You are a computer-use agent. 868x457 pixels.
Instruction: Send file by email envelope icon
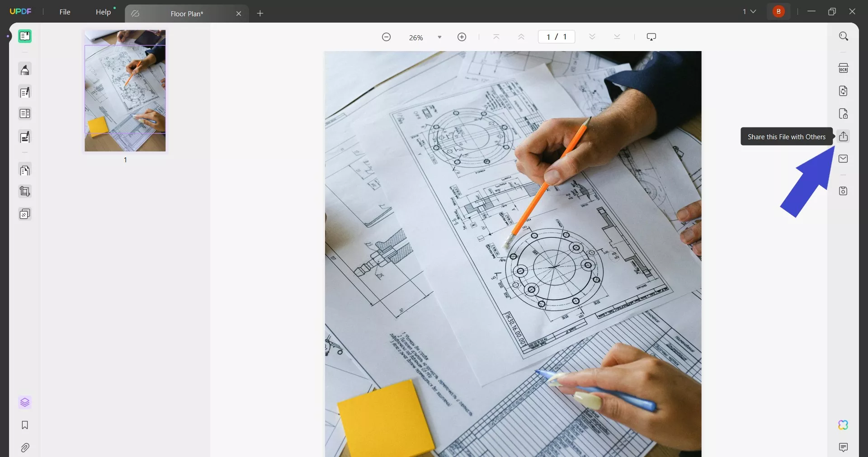(x=843, y=159)
